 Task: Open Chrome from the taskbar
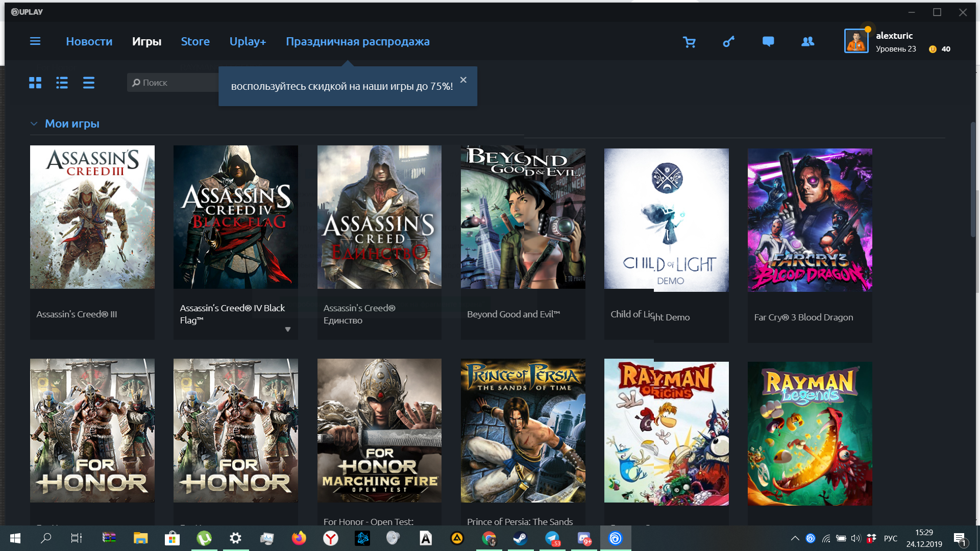click(x=489, y=538)
